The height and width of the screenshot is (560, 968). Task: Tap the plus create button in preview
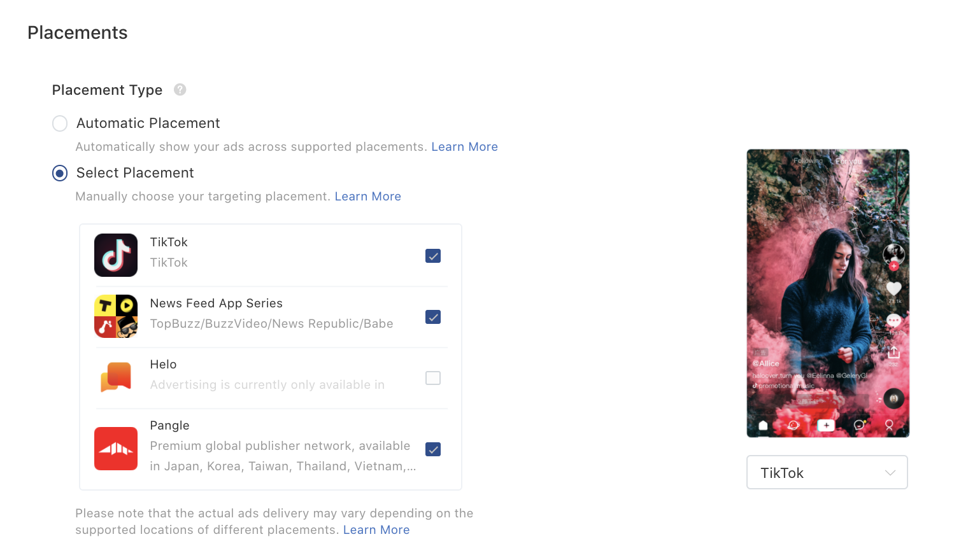pos(826,425)
